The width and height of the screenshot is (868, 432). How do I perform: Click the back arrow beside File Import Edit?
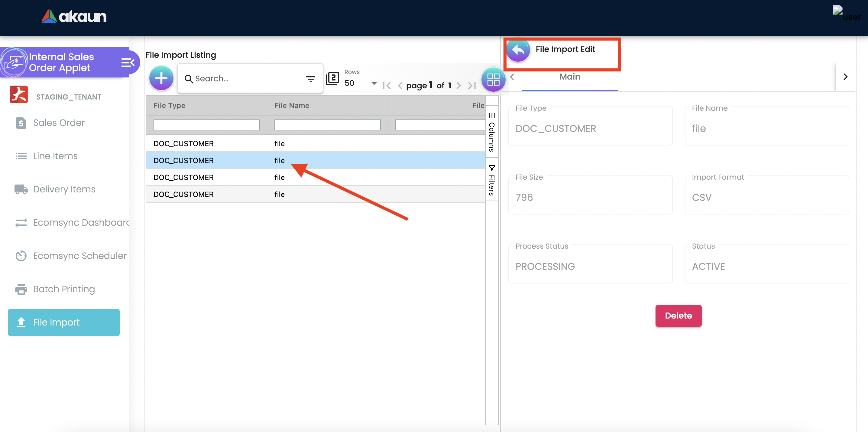[x=518, y=51]
